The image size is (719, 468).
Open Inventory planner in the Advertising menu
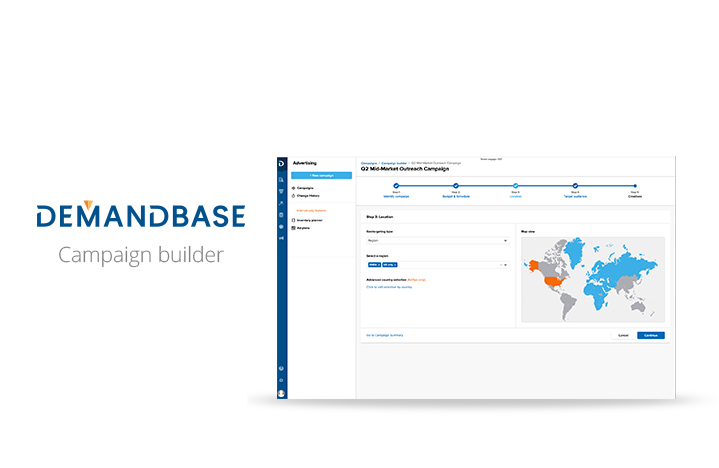pyautogui.click(x=309, y=220)
